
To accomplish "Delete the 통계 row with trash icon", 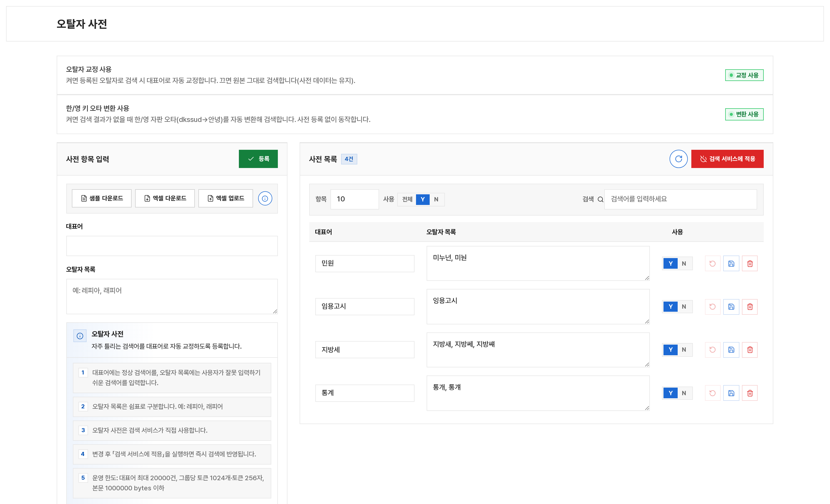I will click(x=750, y=393).
